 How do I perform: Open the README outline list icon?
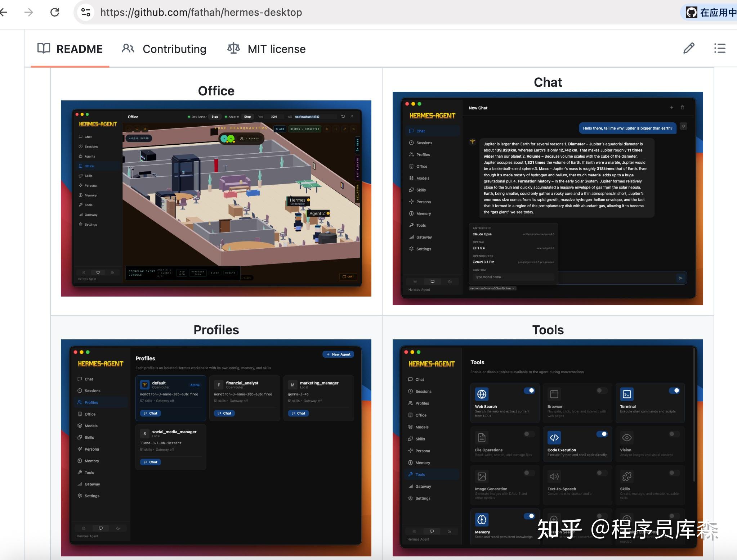point(720,48)
